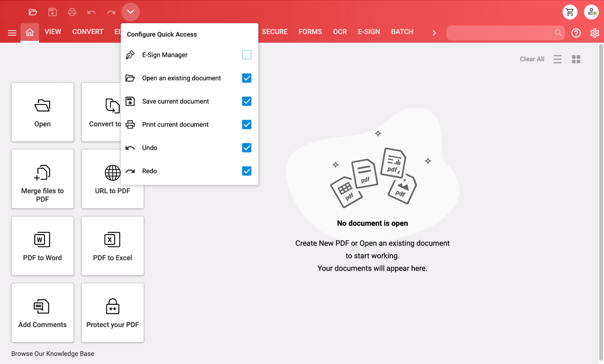
Task: Collapse the Configure Quick Access dropdown
Action: pyautogui.click(x=130, y=12)
